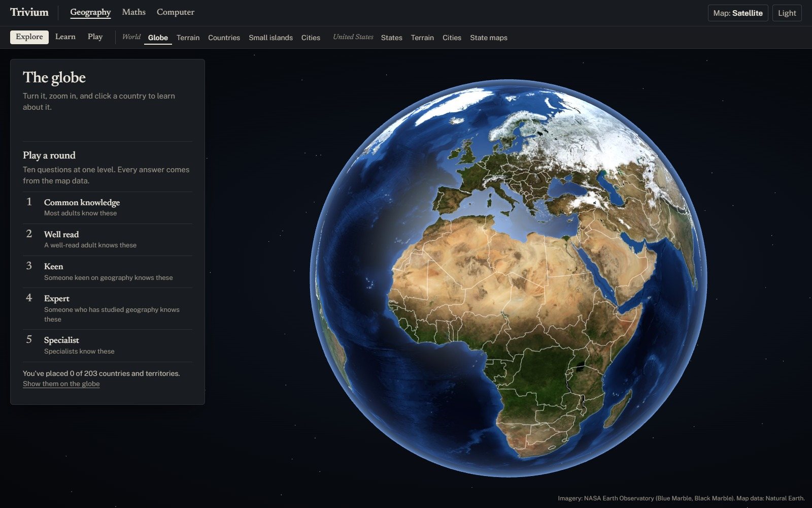Open the State maps tab
Viewport: 812px width, 508px height.
[x=489, y=38]
